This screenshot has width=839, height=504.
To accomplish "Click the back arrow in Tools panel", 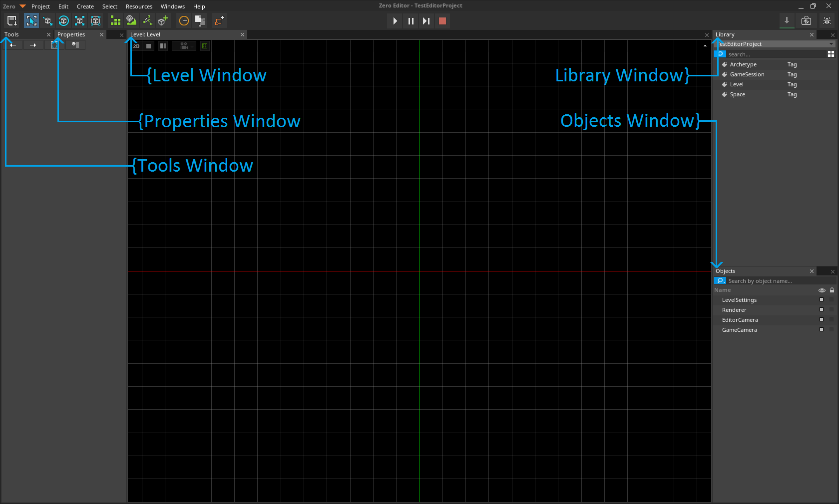I will (x=13, y=45).
